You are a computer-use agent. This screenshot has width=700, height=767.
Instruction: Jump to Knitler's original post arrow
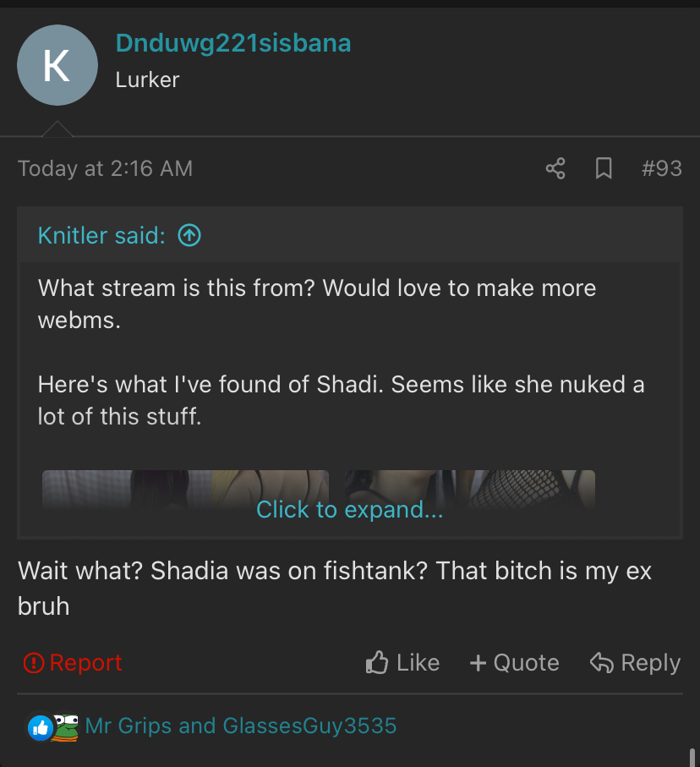click(x=189, y=236)
